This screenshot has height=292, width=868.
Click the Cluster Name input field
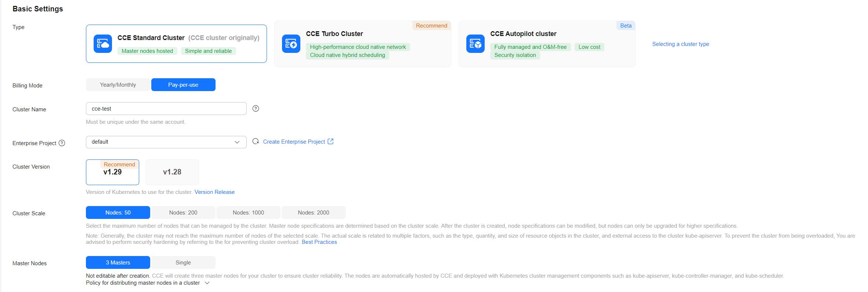[166, 109]
